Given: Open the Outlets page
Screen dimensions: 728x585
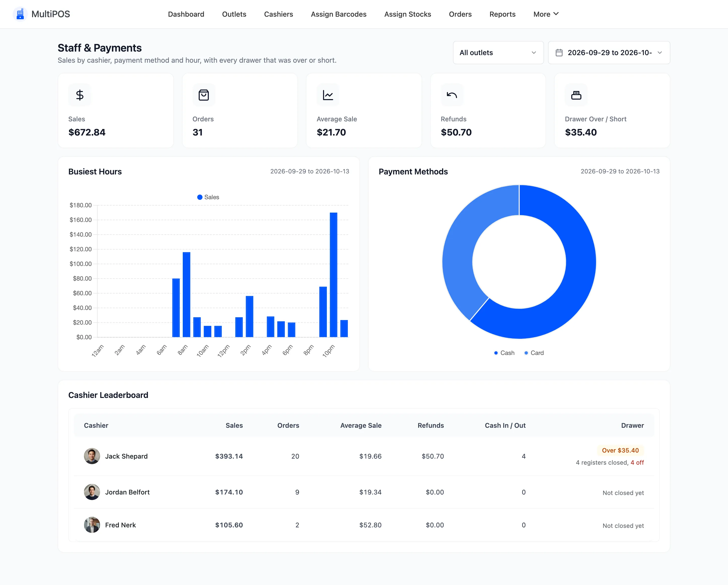Looking at the screenshot, I should [x=234, y=14].
